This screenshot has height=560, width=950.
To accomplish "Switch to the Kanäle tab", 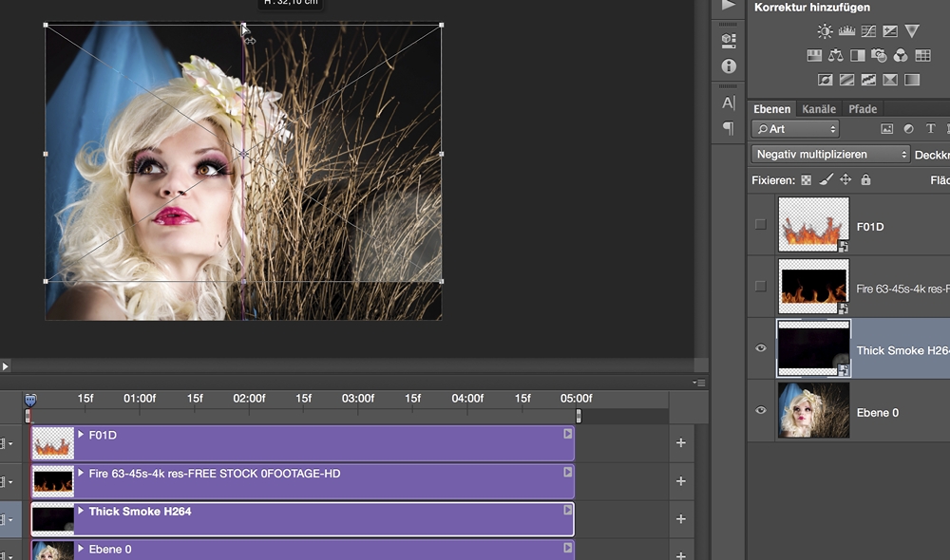I will point(818,109).
